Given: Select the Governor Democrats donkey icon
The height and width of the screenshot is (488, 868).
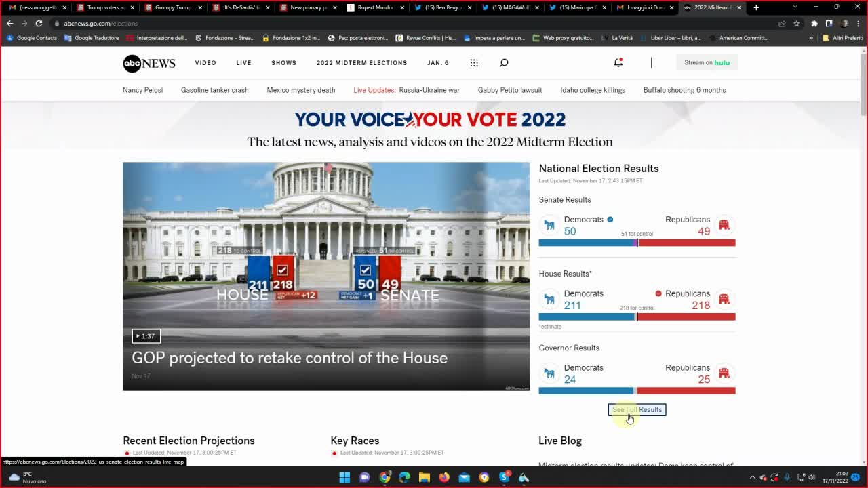Looking at the screenshot, I should click(x=550, y=373).
